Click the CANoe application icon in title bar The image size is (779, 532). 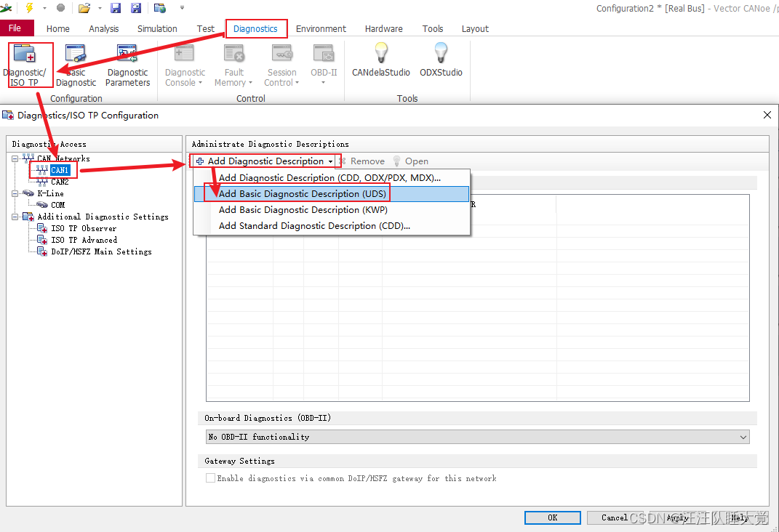pyautogui.click(x=6, y=8)
